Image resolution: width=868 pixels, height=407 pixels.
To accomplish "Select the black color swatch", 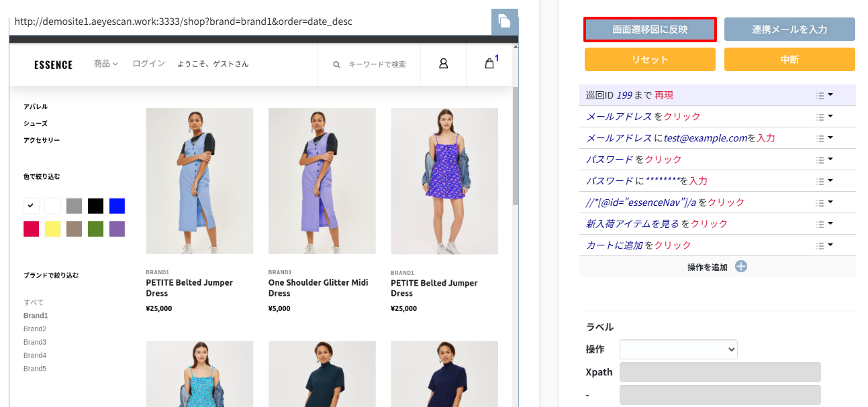I will (96, 206).
